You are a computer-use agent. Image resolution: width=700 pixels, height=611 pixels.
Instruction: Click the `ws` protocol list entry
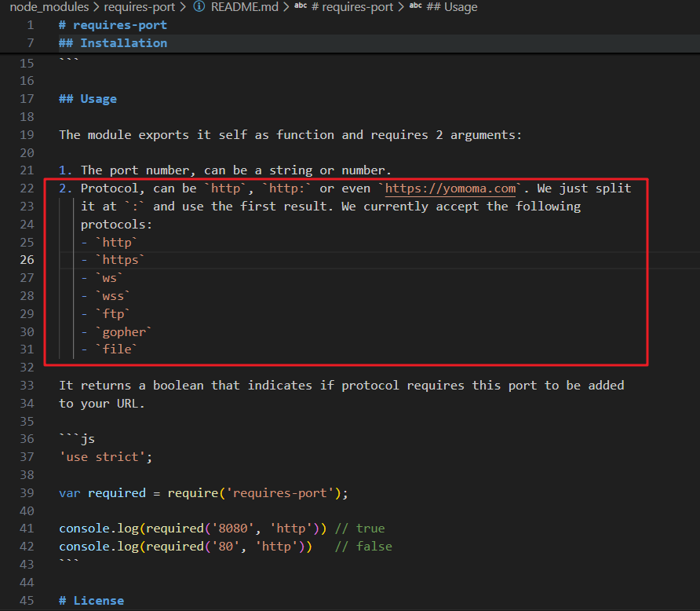click(x=109, y=278)
